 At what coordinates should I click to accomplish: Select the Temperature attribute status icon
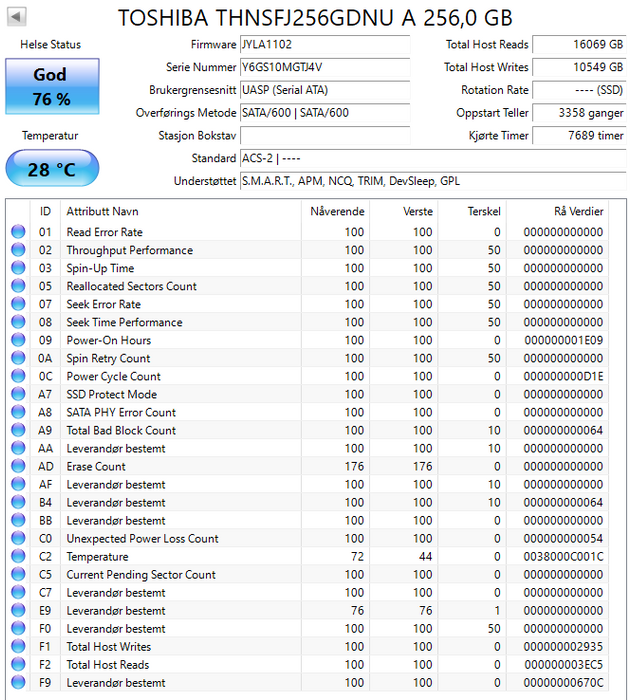pos(18,556)
